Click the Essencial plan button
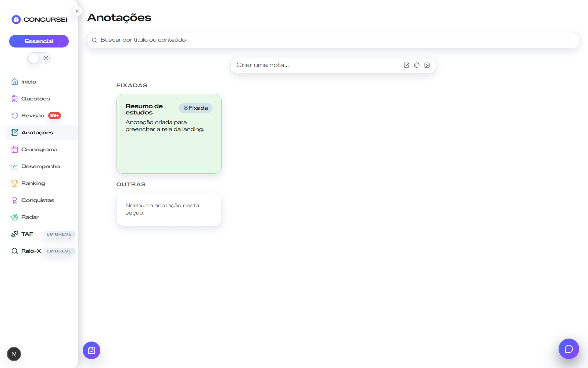This screenshot has height=368, width=588. point(39,41)
